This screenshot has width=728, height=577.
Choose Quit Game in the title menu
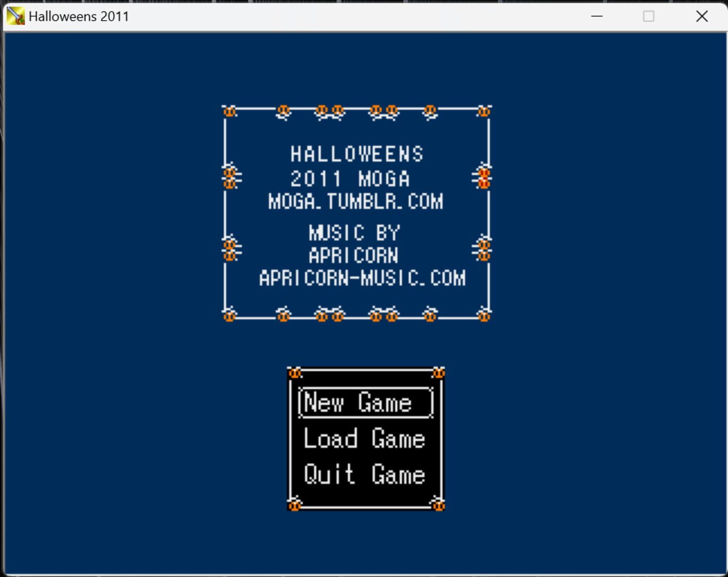coord(365,474)
